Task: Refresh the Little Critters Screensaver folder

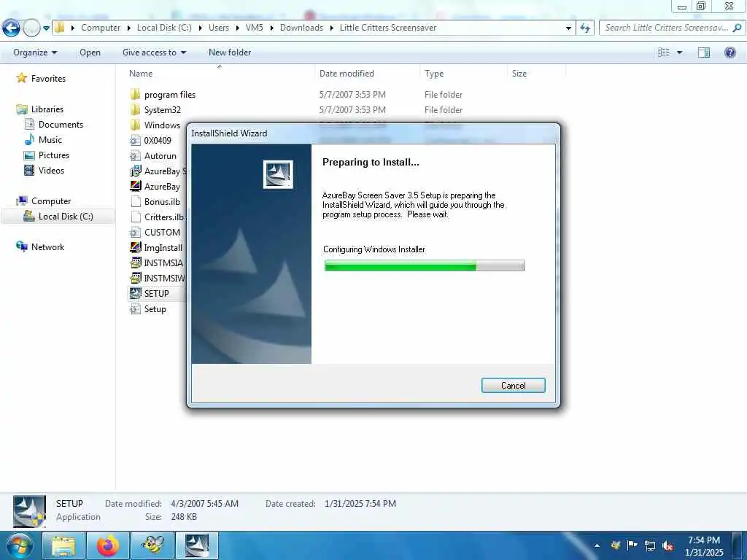Action: tap(585, 28)
